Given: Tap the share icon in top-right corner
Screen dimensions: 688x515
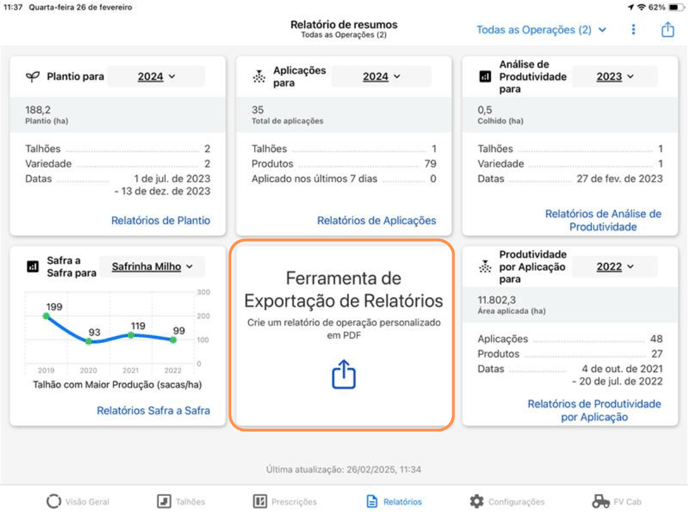Looking at the screenshot, I should (x=667, y=29).
